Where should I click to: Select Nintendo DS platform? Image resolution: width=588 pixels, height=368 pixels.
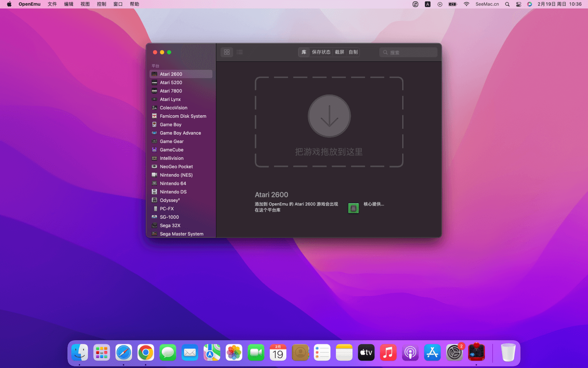click(x=181, y=192)
